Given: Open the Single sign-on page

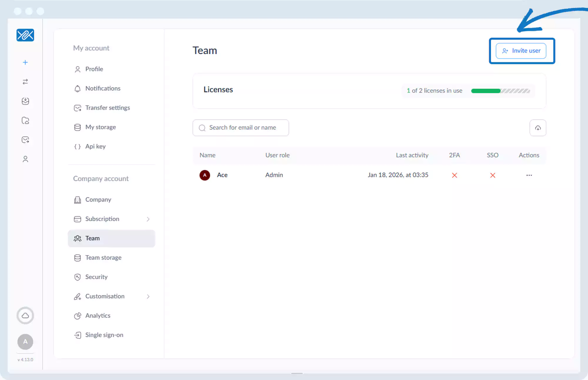Looking at the screenshot, I should [x=104, y=335].
